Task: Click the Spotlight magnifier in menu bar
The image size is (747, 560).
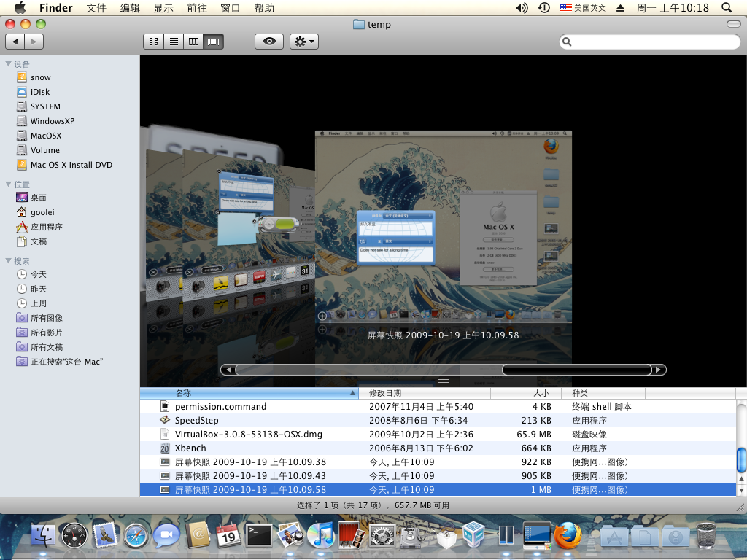Action: 727,7
